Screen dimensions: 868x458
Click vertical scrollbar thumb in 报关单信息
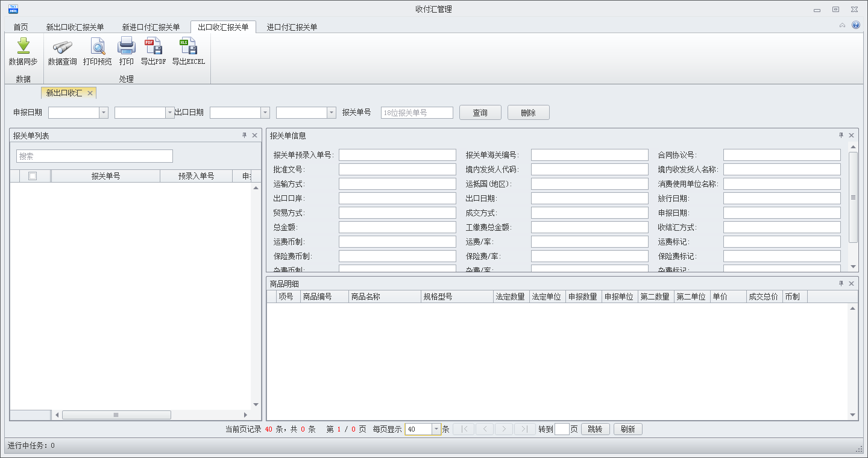click(853, 197)
